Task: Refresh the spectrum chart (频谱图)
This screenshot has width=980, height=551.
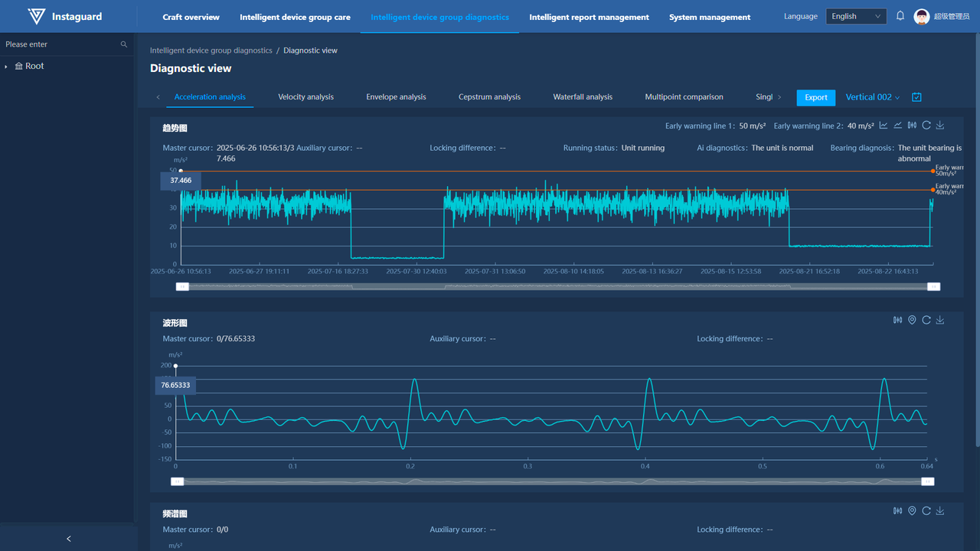Action: (926, 511)
